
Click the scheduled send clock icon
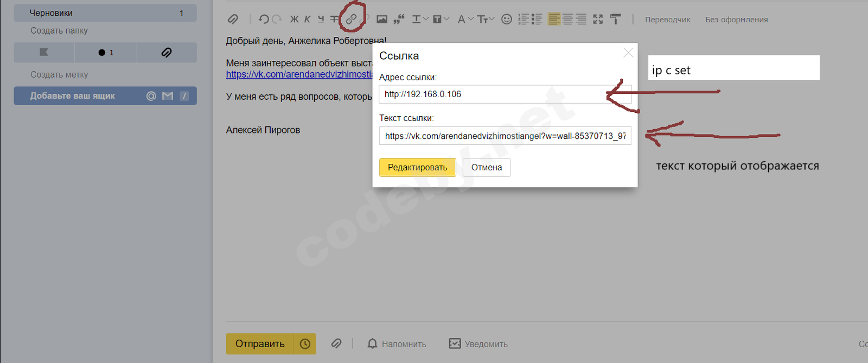[305, 344]
